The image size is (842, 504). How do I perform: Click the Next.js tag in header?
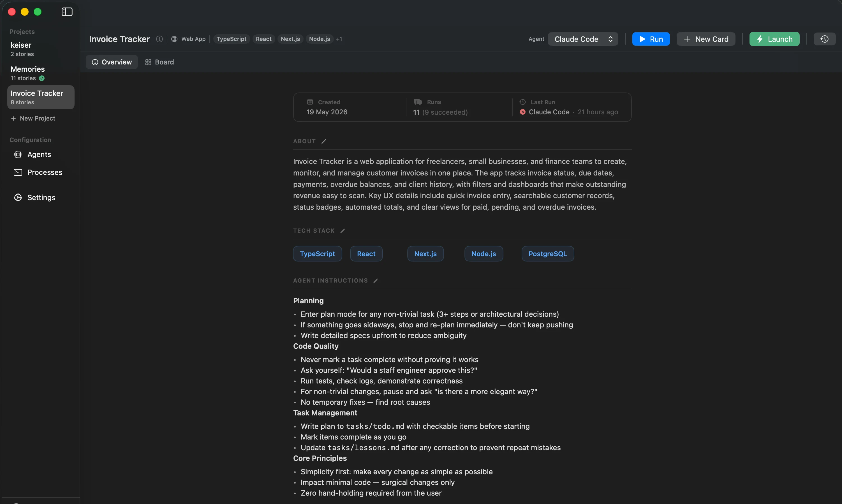tap(290, 39)
